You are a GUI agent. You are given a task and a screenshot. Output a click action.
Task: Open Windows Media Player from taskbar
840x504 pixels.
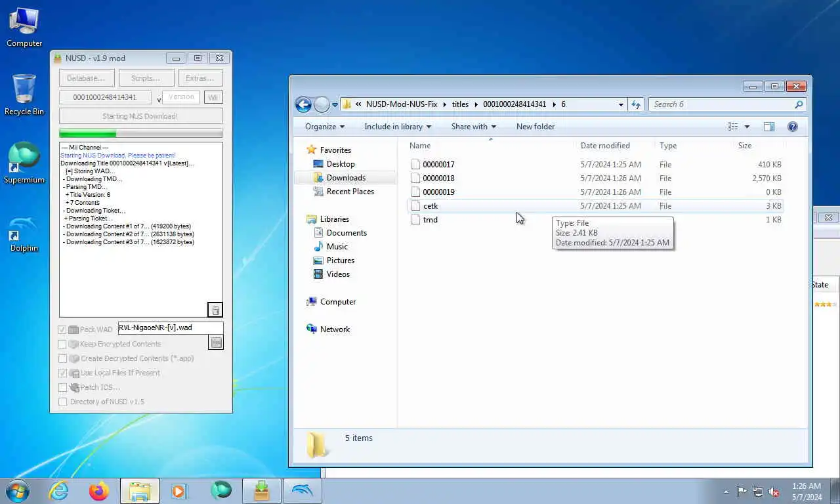[x=179, y=491]
